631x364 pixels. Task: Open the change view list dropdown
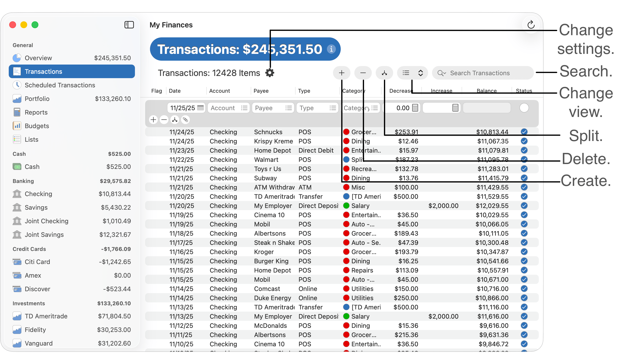413,73
